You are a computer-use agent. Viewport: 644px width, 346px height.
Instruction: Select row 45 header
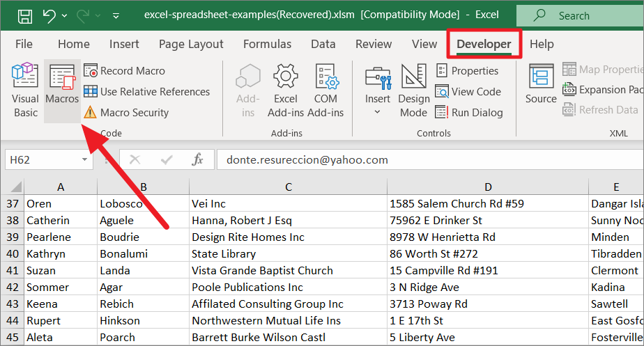(x=13, y=338)
